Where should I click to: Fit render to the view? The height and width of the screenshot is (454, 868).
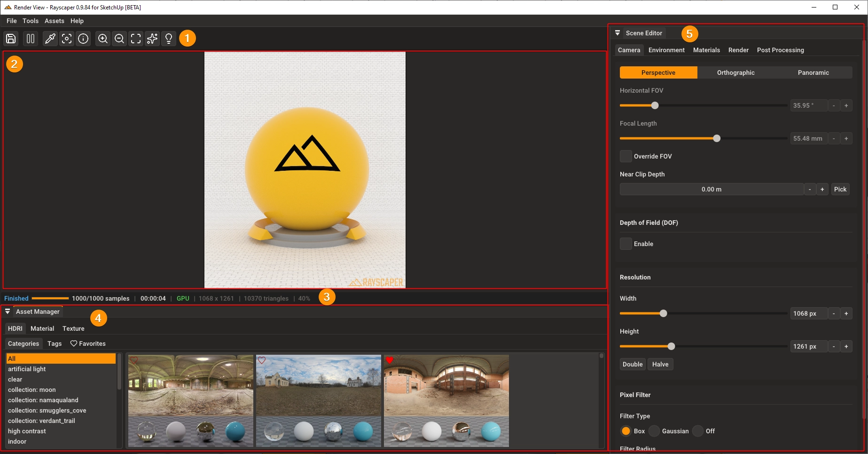point(136,39)
